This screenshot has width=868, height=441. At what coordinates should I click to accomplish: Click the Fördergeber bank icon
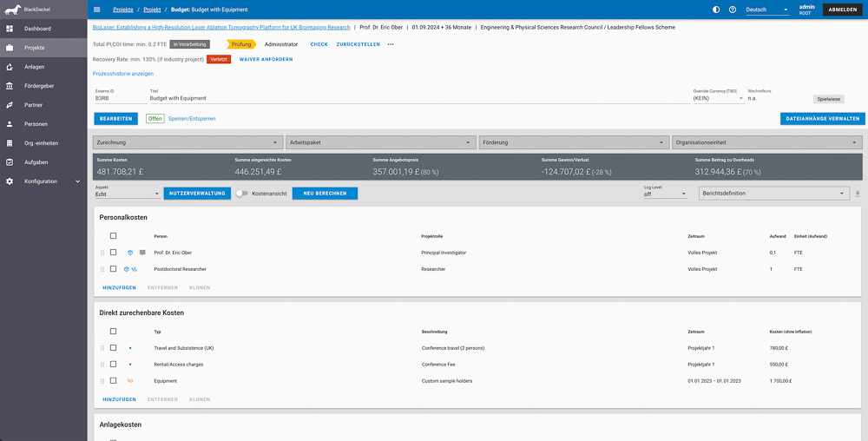click(x=10, y=86)
